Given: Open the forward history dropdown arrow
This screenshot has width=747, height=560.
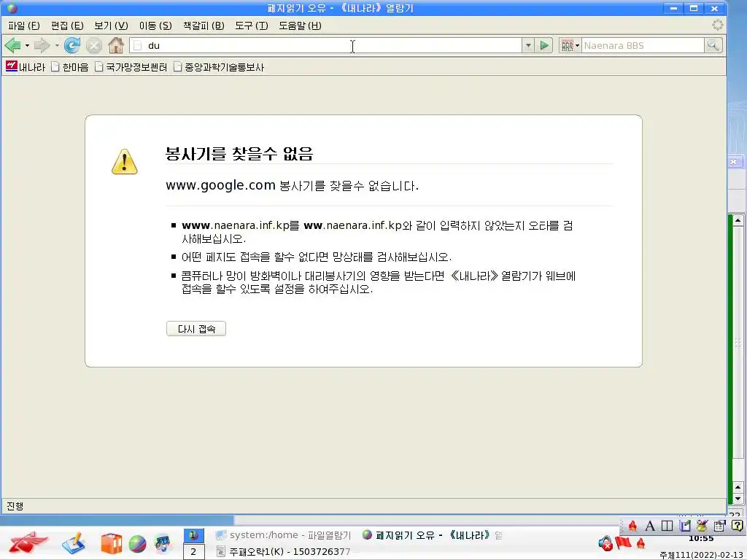Looking at the screenshot, I should (57, 46).
